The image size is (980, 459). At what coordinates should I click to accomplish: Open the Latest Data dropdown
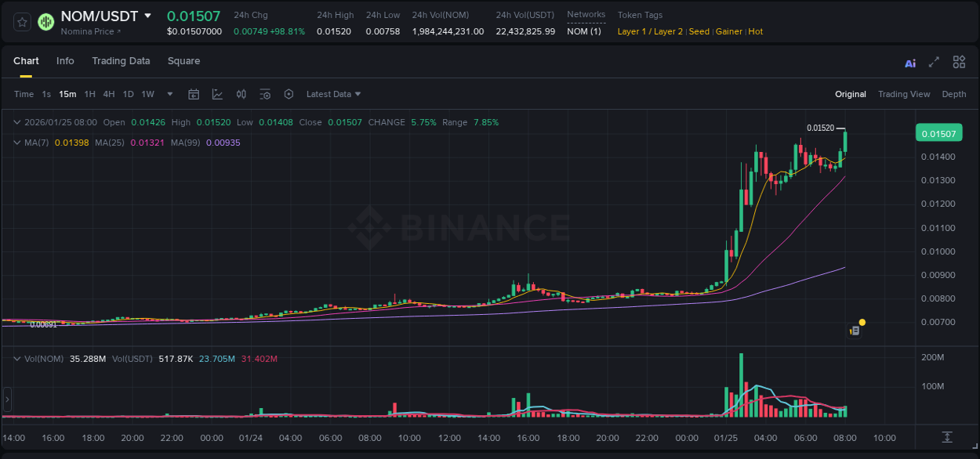click(x=332, y=94)
